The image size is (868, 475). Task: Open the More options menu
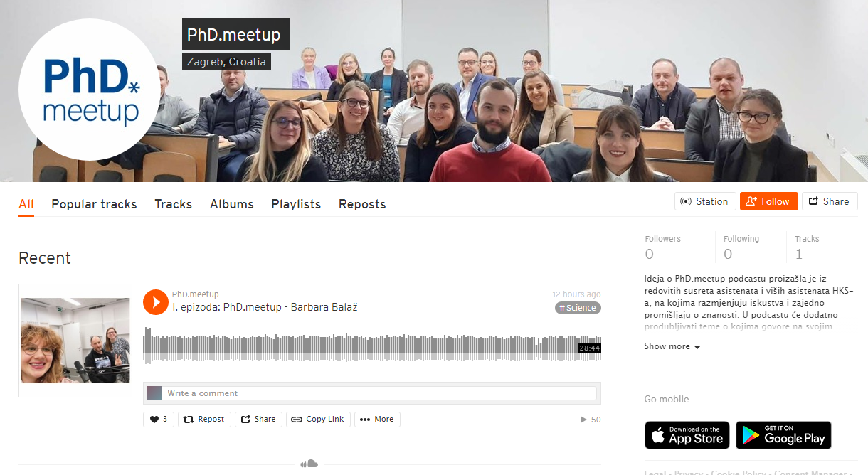[377, 420]
